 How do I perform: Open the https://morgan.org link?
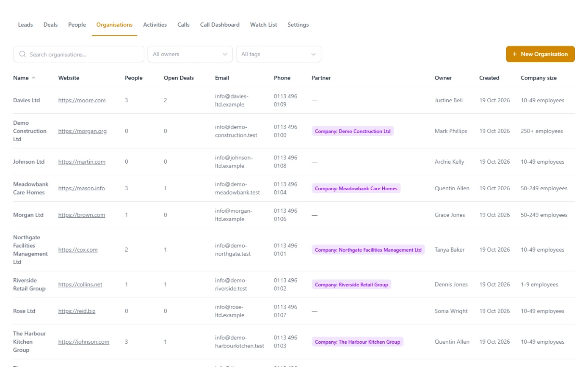click(83, 131)
